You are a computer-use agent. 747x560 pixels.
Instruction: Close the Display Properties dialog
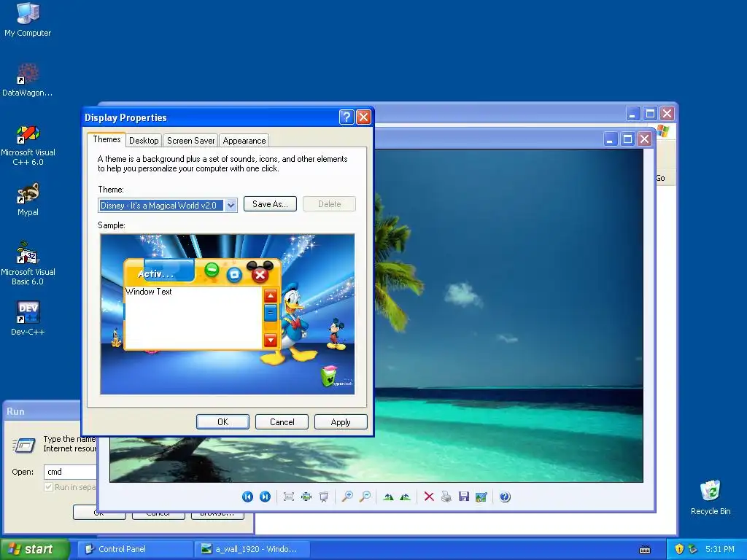(x=363, y=117)
